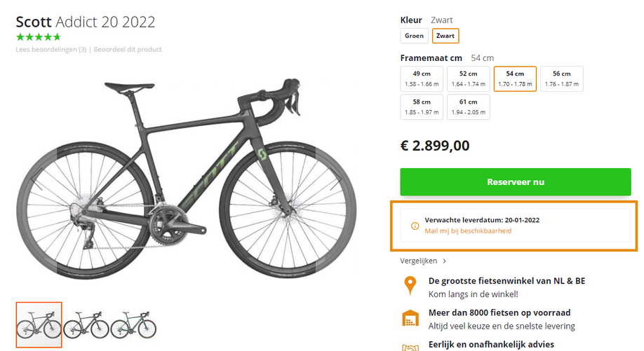Show the third green bike thumbnail
Screen dimensions: 644x351
(x=133, y=325)
